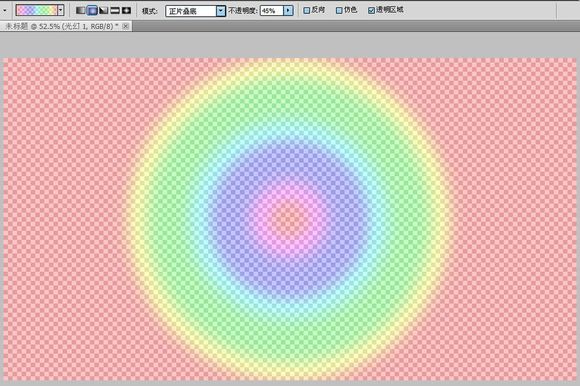The width and height of the screenshot is (580, 386).
Task: Select the reflected gradient icon
Action: point(115,10)
